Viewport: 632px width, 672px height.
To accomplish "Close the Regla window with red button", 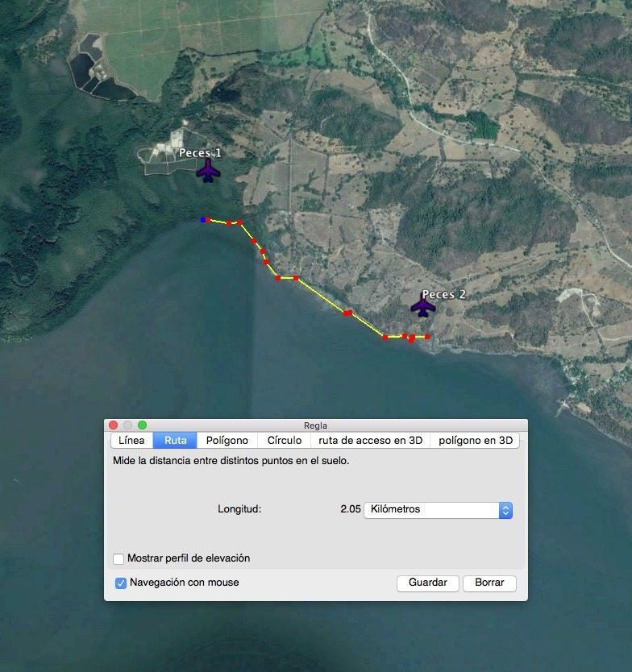I will click(x=114, y=425).
